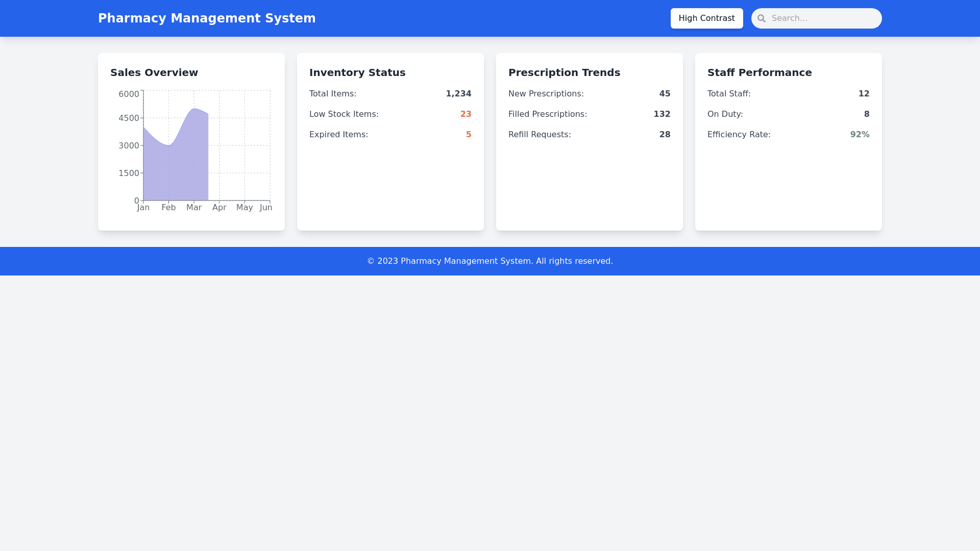
Task: Click the Inventory Status card heading
Action: pos(357,72)
